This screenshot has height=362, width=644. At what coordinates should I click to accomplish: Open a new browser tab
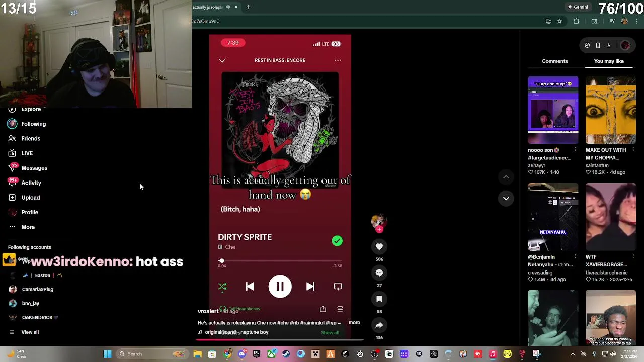[x=248, y=7]
